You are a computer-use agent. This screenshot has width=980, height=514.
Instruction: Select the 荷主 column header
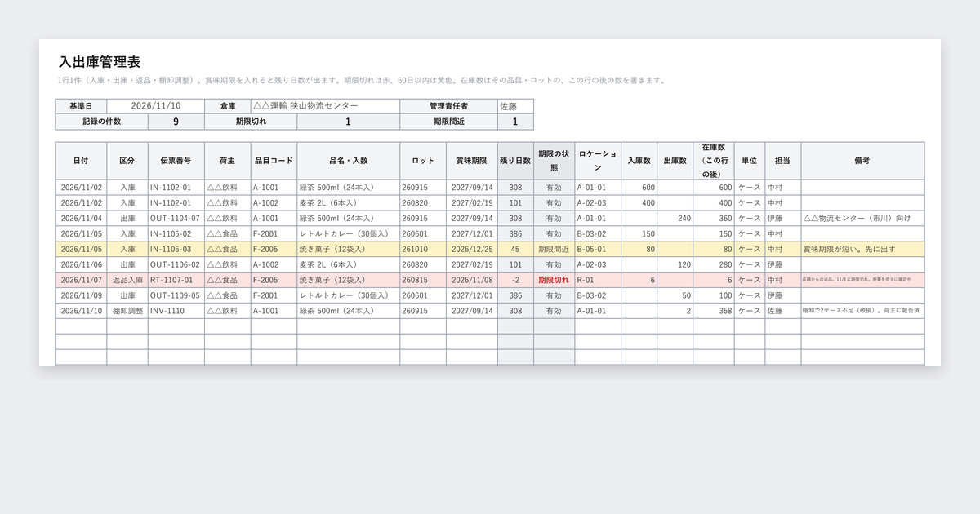pos(227,161)
